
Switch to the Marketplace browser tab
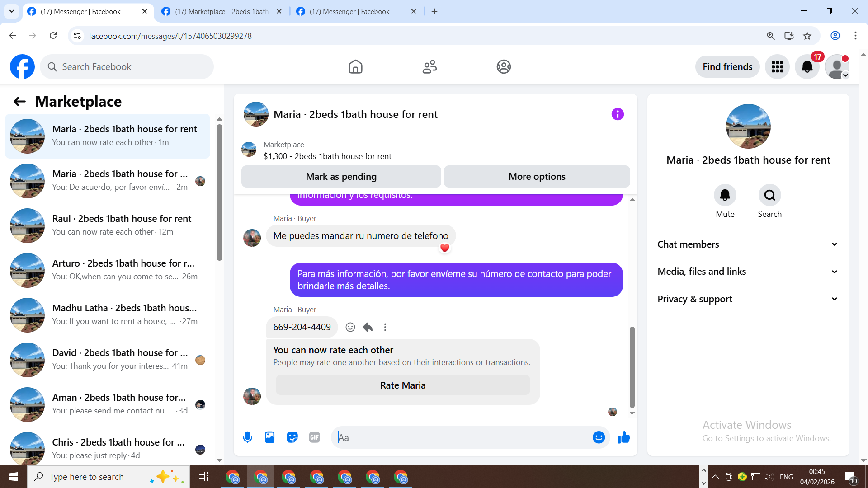tap(222, 11)
